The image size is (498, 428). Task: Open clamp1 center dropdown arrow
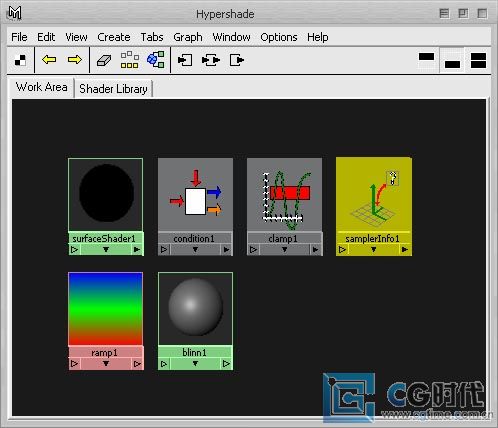284,249
